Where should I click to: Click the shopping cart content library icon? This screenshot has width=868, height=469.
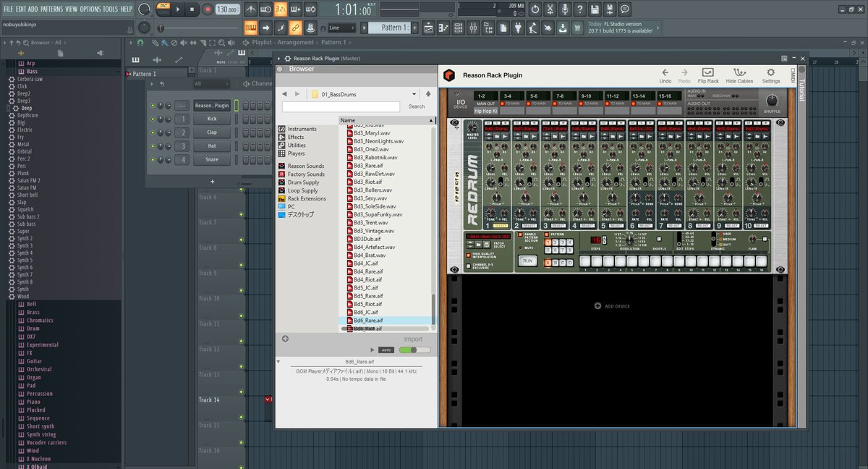tap(576, 28)
